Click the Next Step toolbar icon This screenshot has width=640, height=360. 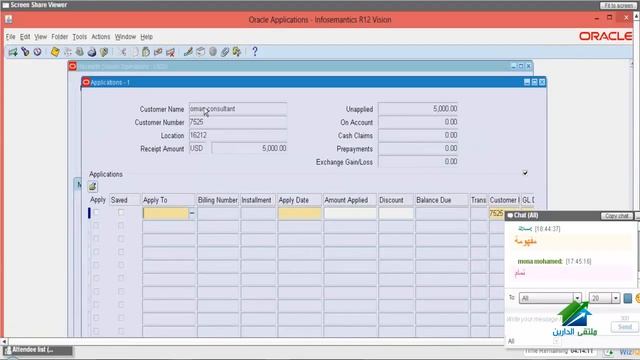[67, 52]
